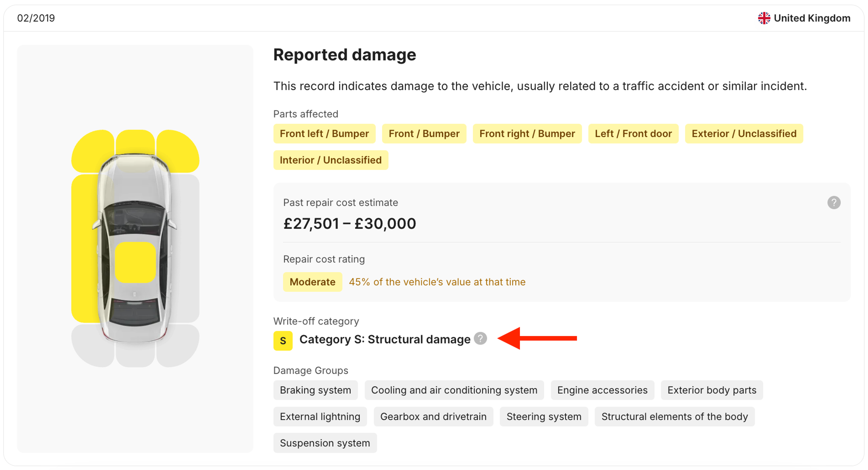The height and width of the screenshot is (470, 868).
Task: Click the United Kingdom country label
Action: pos(812,18)
